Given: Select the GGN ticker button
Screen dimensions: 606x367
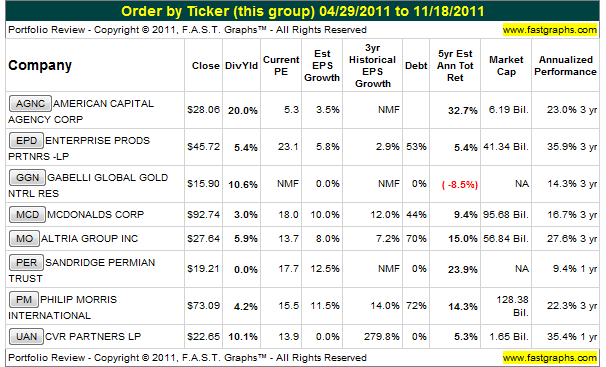Looking at the screenshot, I should click(27, 177).
